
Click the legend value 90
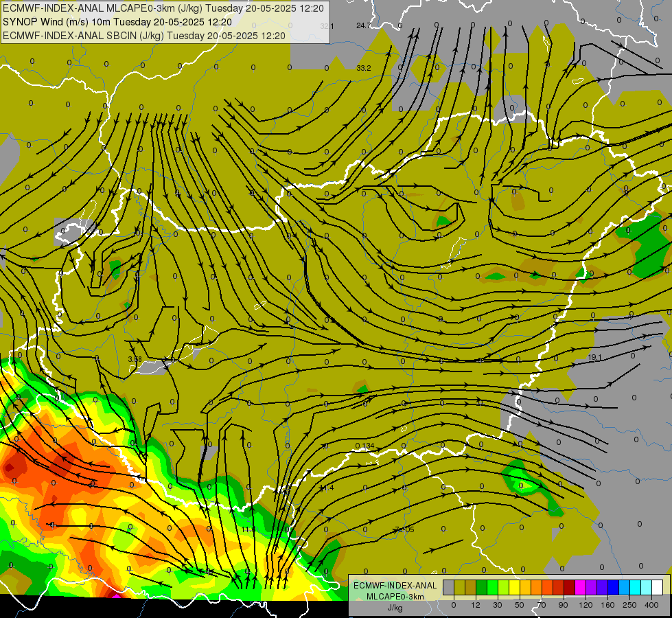[563, 605]
